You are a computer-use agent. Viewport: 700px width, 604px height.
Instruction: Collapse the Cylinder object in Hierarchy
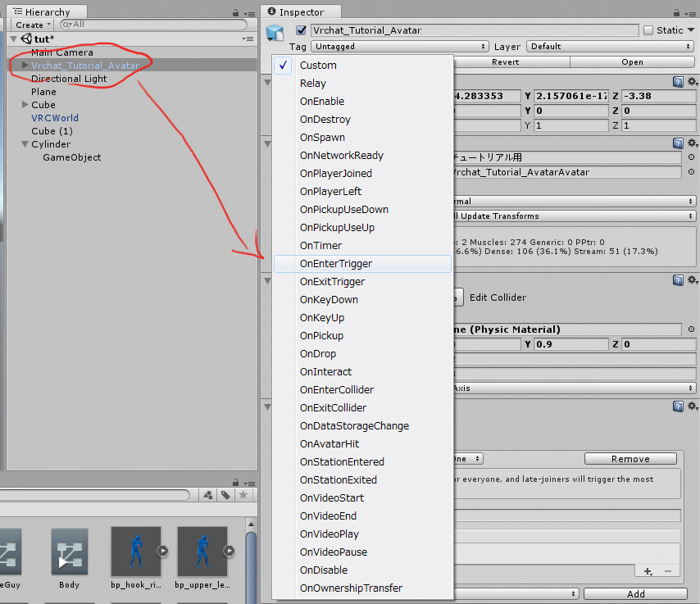(x=25, y=144)
